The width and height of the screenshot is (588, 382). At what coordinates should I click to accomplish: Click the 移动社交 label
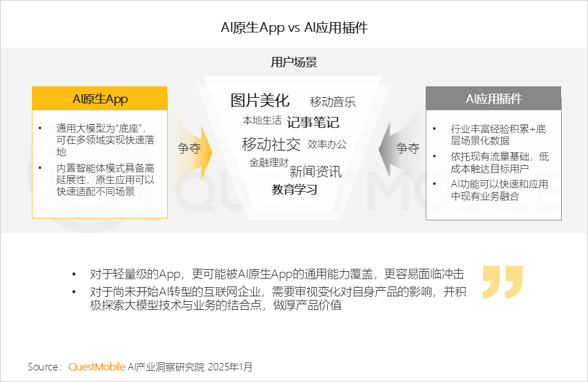pyautogui.click(x=271, y=144)
